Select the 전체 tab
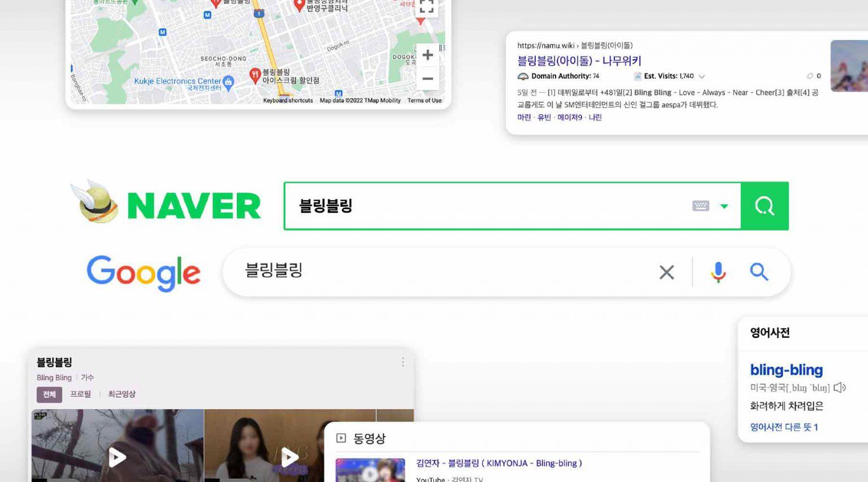 pos(49,394)
